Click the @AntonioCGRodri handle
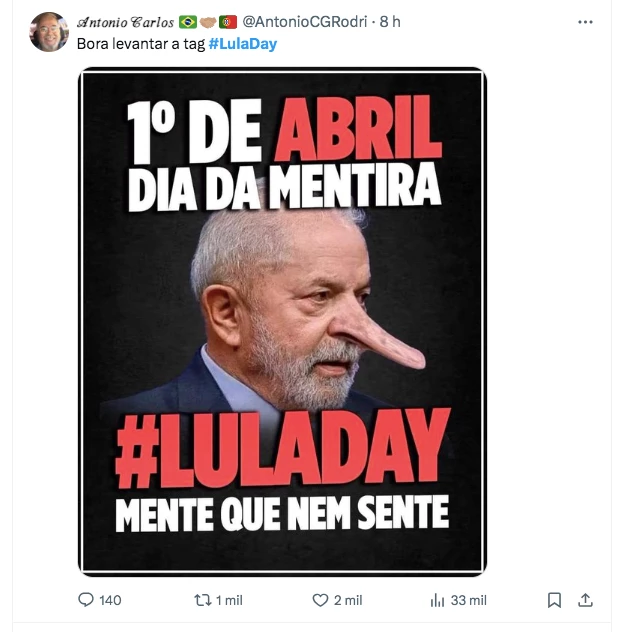The width and height of the screenshot is (629, 632). [306, 22]
